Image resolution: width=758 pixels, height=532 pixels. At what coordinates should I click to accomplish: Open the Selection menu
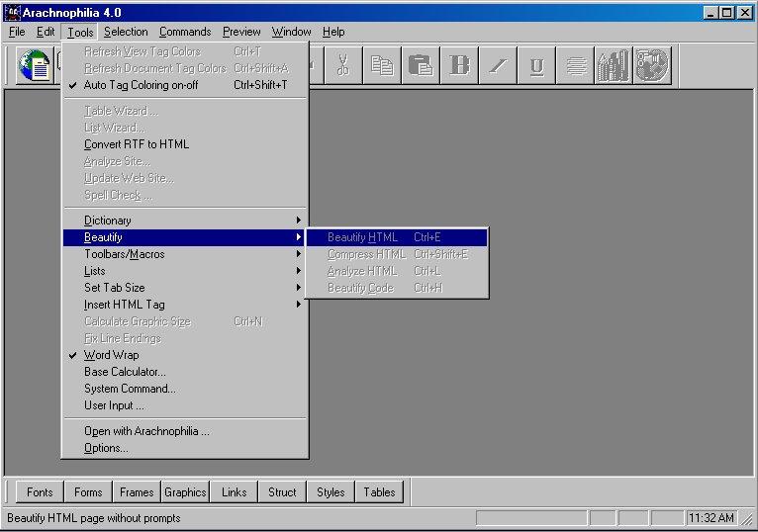click(126, 32)
